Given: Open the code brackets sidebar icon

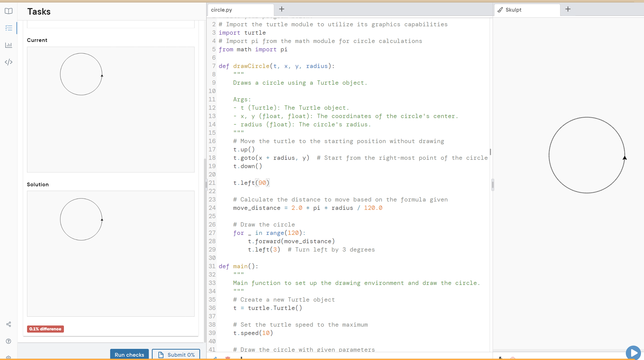Looking at the screenshot, I should (x=9, y=62).
